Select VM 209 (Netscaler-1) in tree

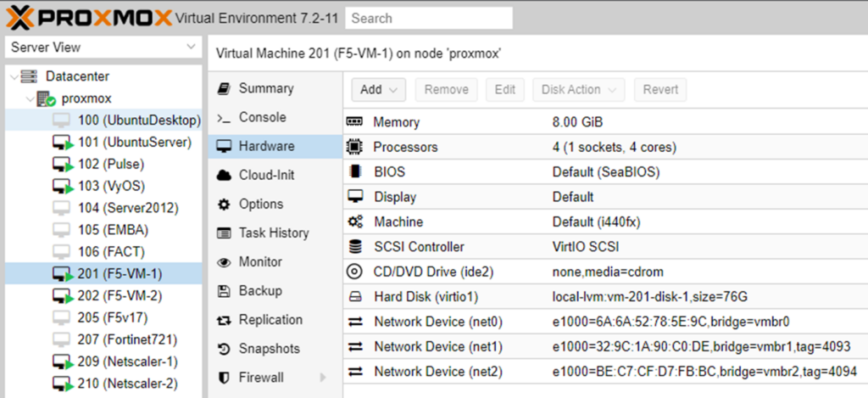[x=103, y=362]
